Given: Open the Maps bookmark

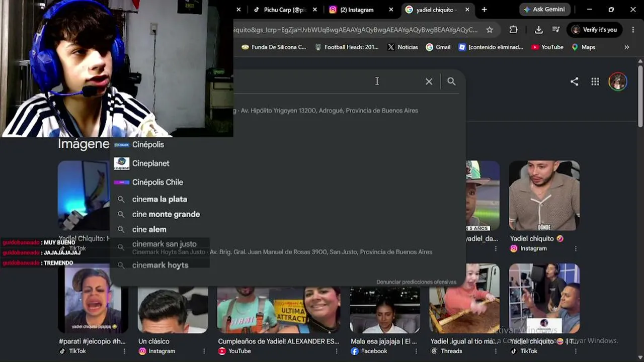Looking at the screenshot, I should 584,47.
